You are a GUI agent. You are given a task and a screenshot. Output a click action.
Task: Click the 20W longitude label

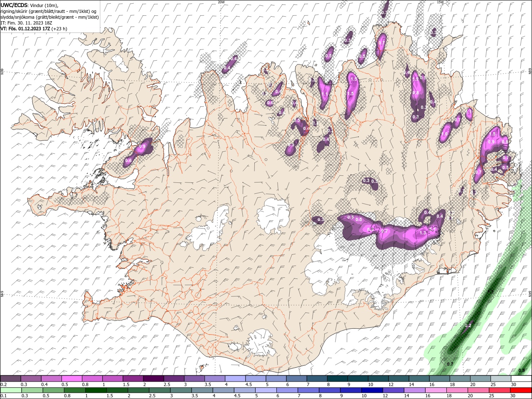point(221,2)
